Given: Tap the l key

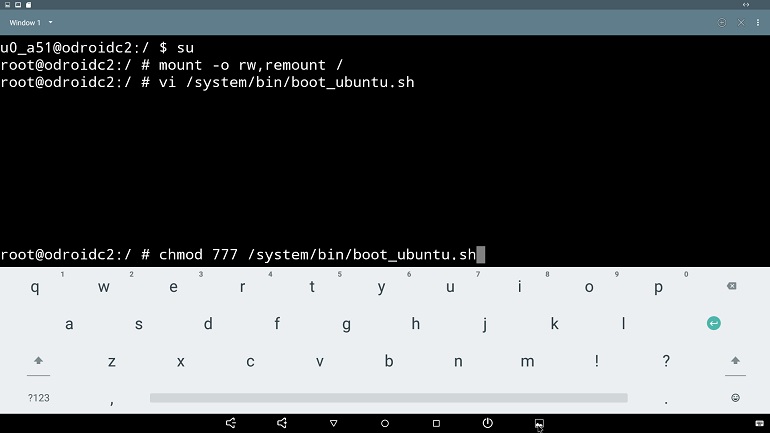Looking at the screenshot, I should point(624,324).
